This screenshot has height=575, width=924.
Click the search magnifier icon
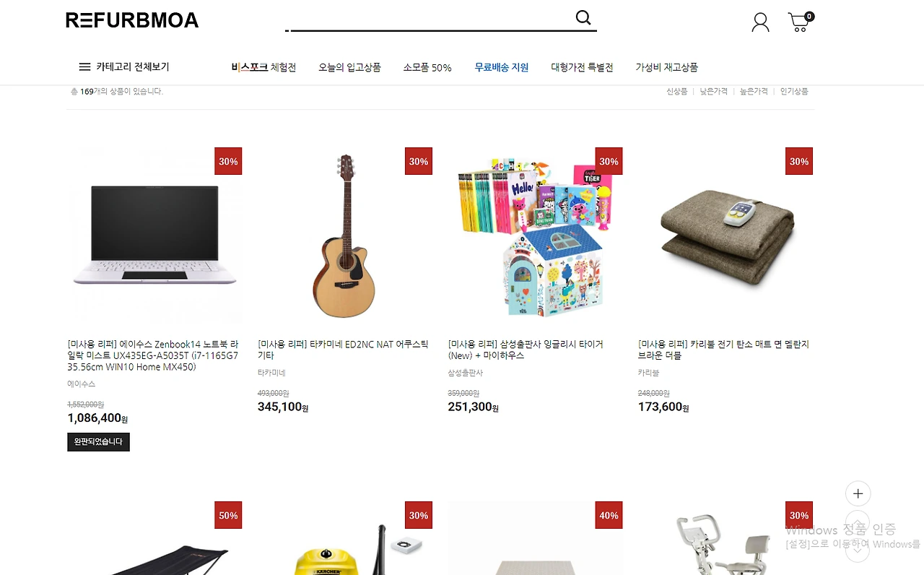583,18
